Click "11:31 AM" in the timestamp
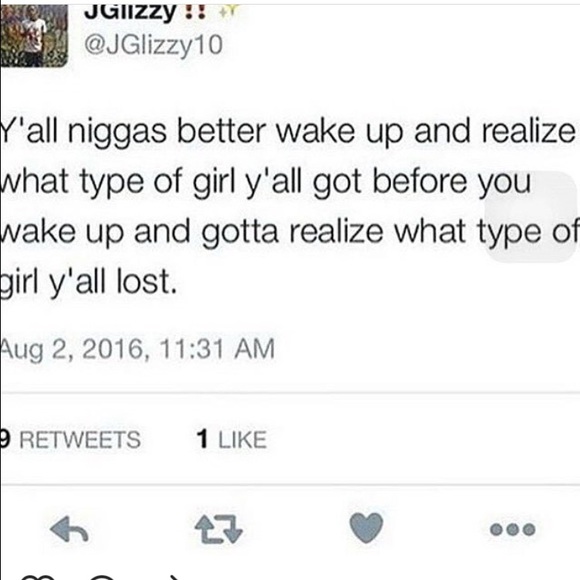Image resolution: width=580 pixels, height=580 pixels. 218,349
